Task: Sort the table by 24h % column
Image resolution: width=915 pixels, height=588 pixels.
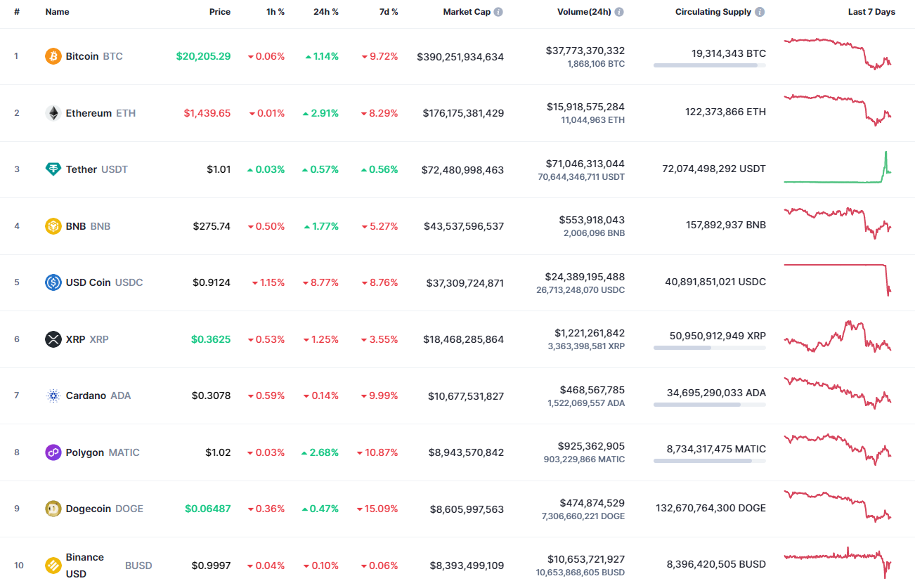Action: tap(325, 11)
